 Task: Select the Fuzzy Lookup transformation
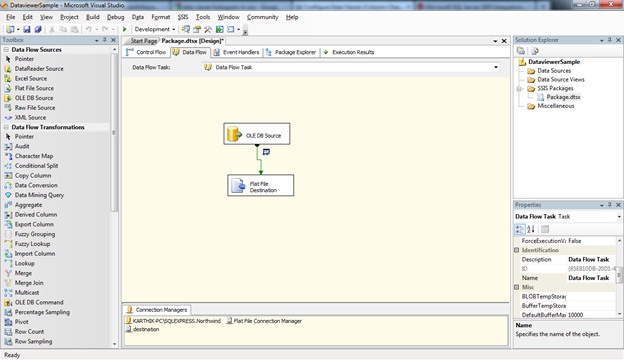pyautogui.click(x=32, y=244)
